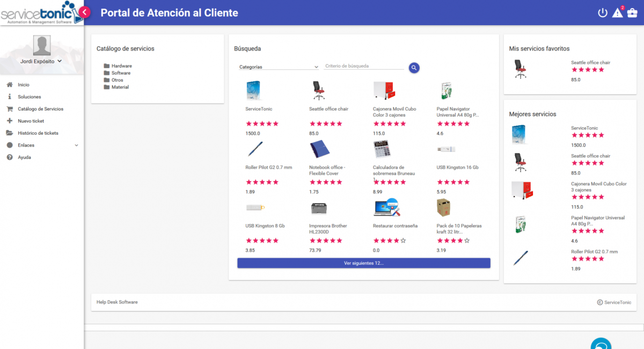Click the Ver siguientes 12 button
Screen dimensions: 644x349
363,263
